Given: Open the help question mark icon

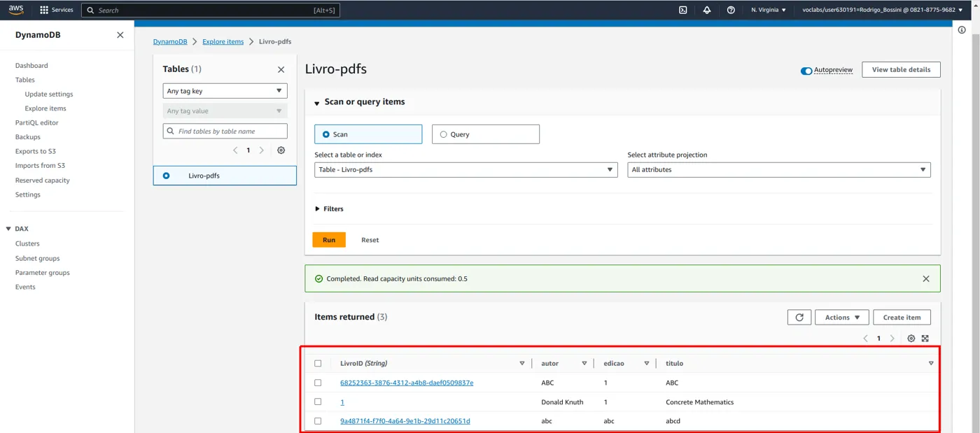Looking at the screenshot, I should (731, 10).
